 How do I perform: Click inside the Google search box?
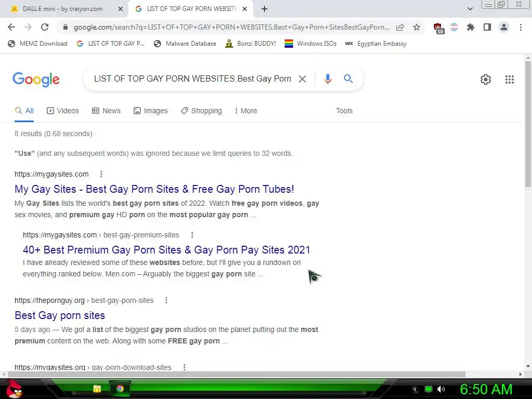click(x=192, y=79)
